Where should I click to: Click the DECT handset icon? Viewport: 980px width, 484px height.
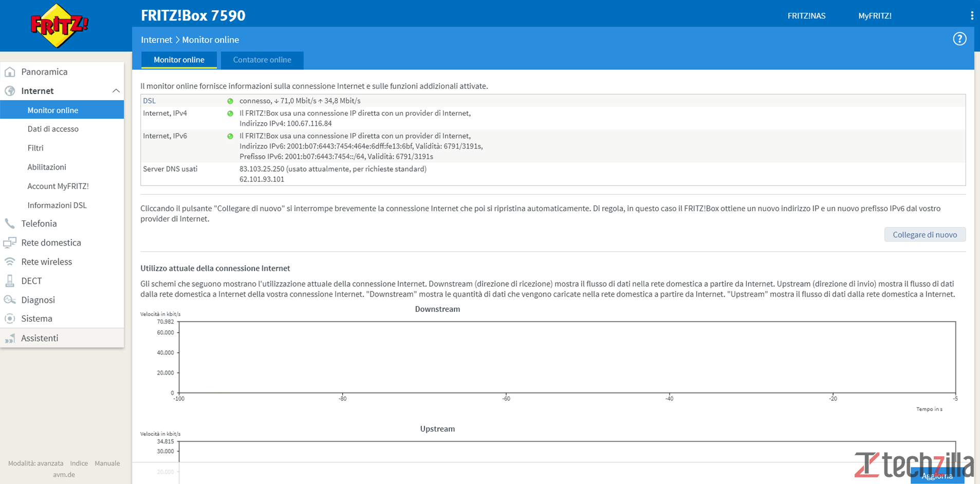click(x=10, y=281)
